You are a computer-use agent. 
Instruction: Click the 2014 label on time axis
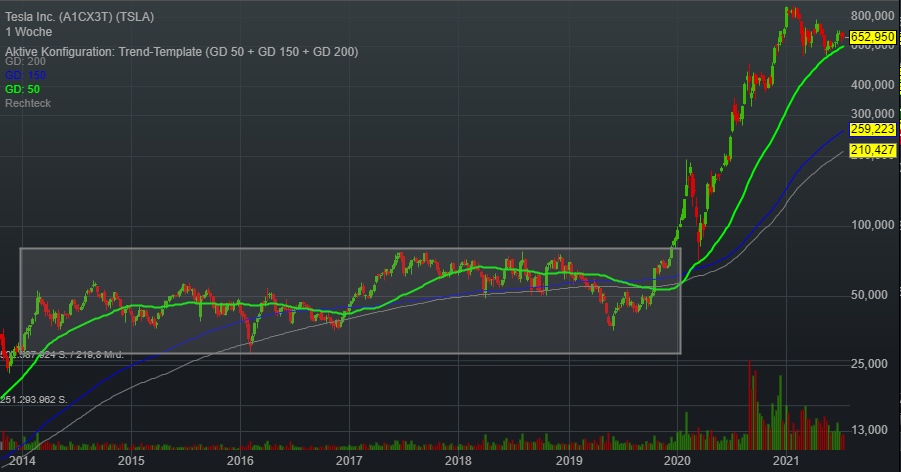click(22, 461)
